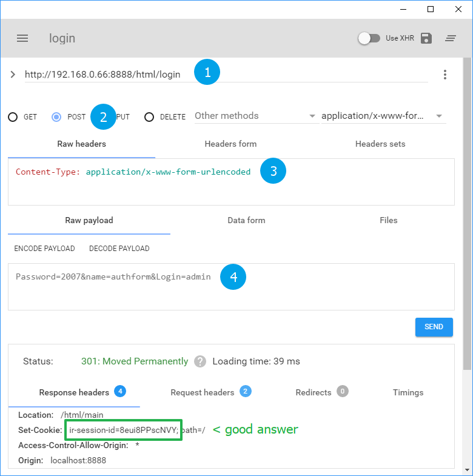Switch to the Files tab
This screenshot has width=473, height=476.
(x=388, y=220)
